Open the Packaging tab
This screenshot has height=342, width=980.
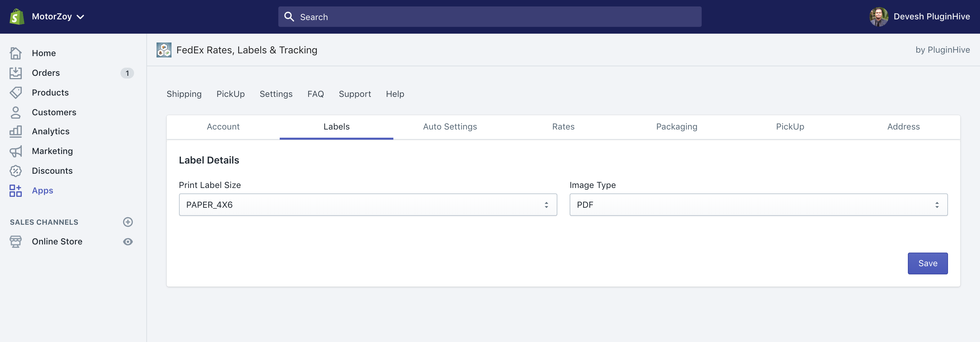tap(676, 127)
